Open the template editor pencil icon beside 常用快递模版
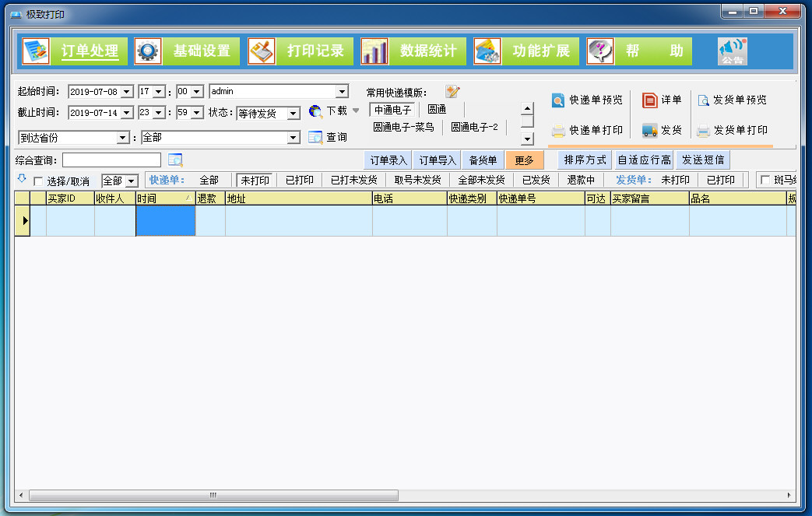Image resolution: width=812 pixels, height=516 pixels. pyautogui.click(x=452, y=90)
